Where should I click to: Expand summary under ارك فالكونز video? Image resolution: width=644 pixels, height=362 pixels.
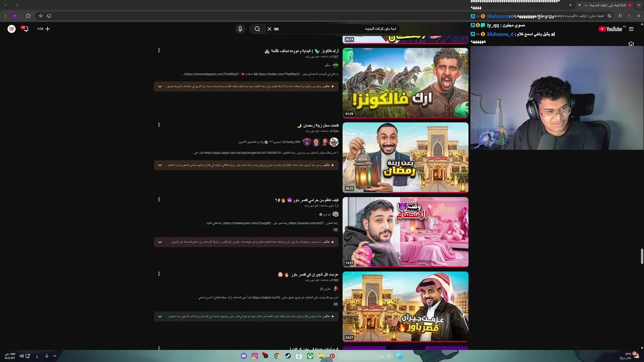click(160, 86)
